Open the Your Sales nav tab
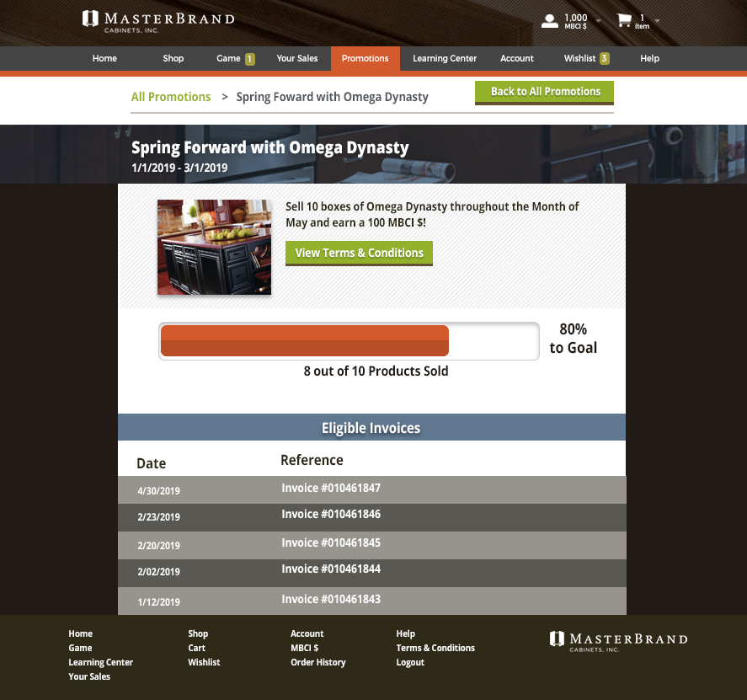This screenshot has width=747, height=700. (x=296, y=58)
